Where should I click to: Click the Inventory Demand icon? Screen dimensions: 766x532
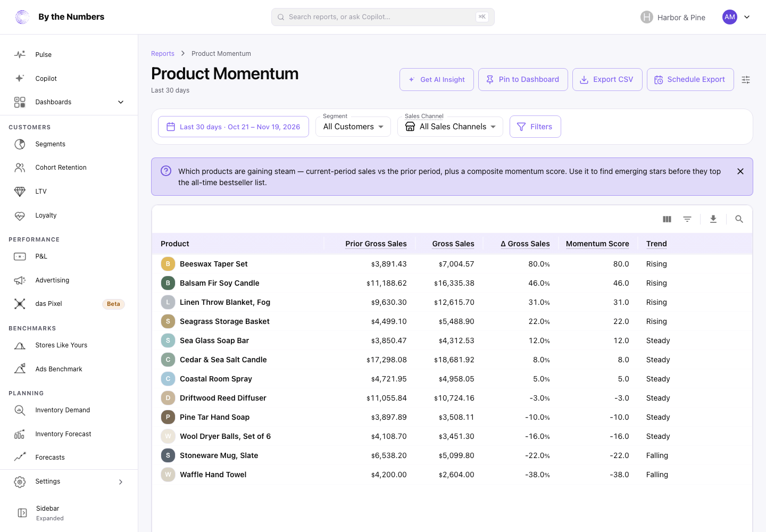click(x=20, y=410)
